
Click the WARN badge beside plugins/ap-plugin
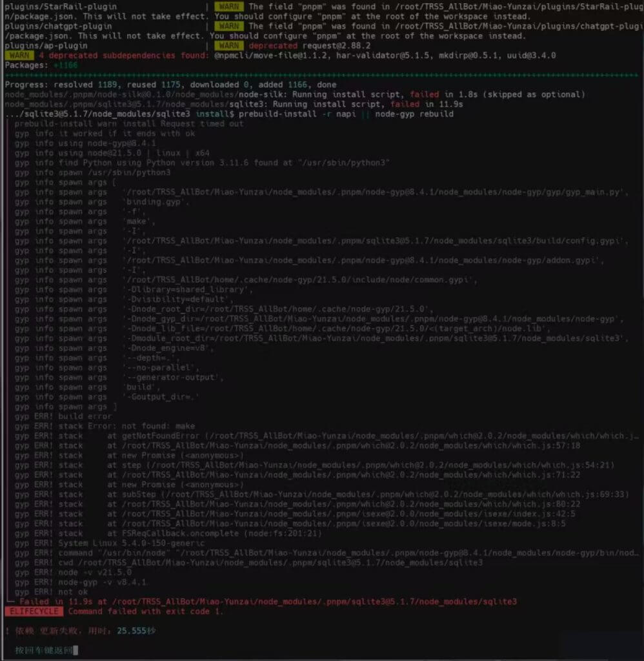(x=229, y=46)
